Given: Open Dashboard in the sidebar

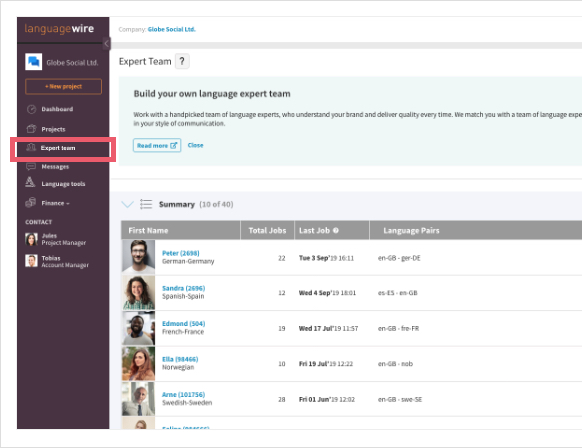Looking at the screenshot, I should [57, 109].
